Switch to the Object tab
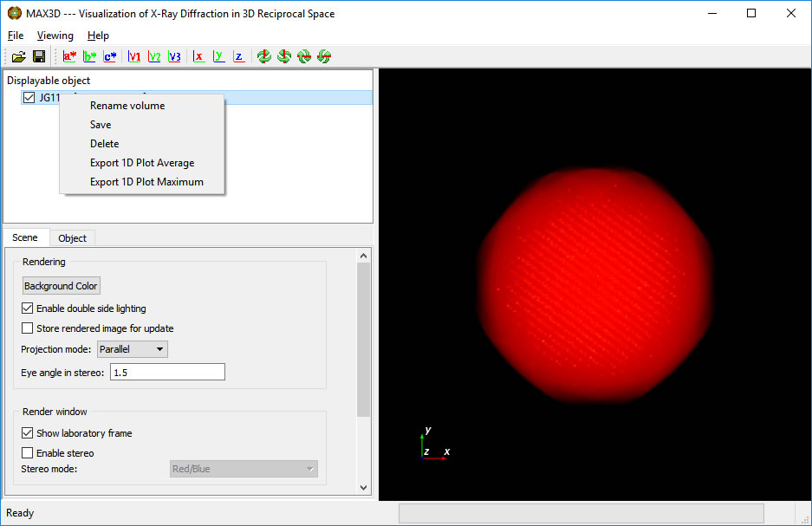The width and height of the screenshot is (812, 526). coord(72,238)
